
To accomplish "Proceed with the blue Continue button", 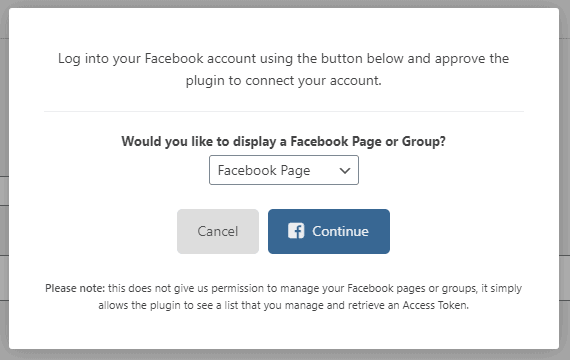I will click(329, 231).
